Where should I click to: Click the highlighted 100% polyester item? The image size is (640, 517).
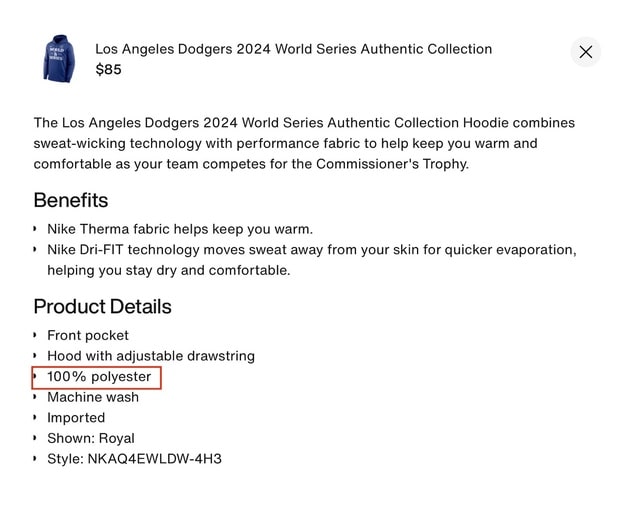pyautogui.click(x=99, y=377)
